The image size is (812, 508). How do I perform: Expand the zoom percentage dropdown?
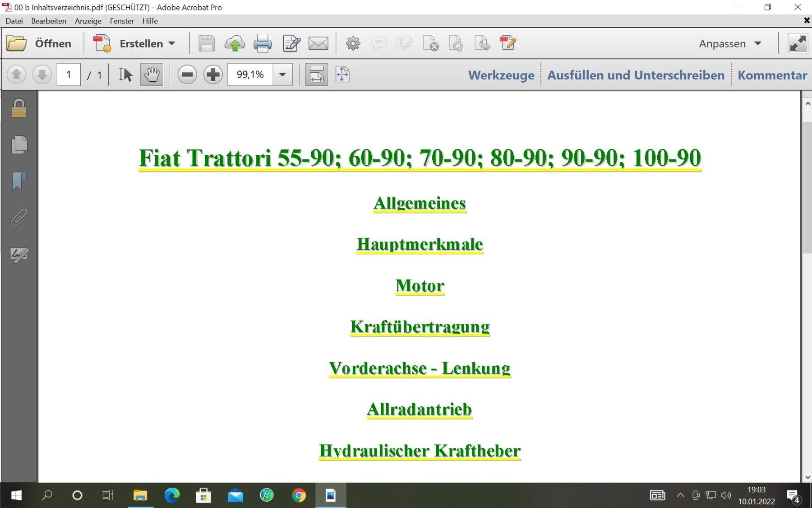tap(282, 75)
